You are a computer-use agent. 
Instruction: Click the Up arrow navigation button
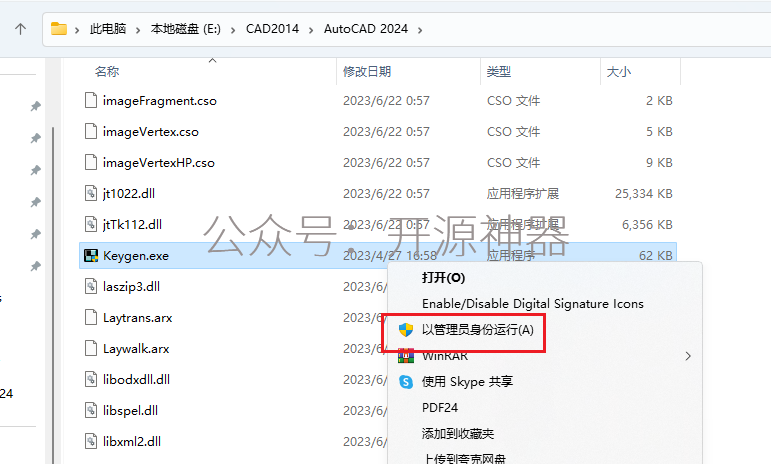[x=20, y=29]
